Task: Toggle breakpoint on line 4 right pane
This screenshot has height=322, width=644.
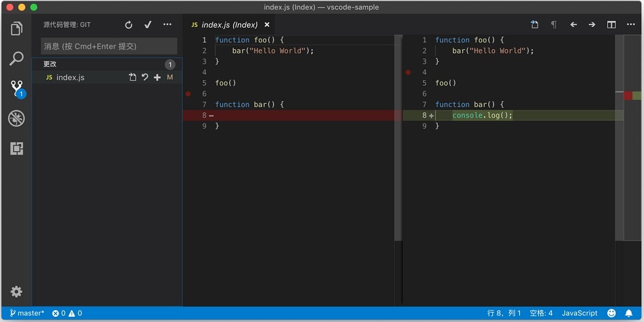Action: coord(408,72)
